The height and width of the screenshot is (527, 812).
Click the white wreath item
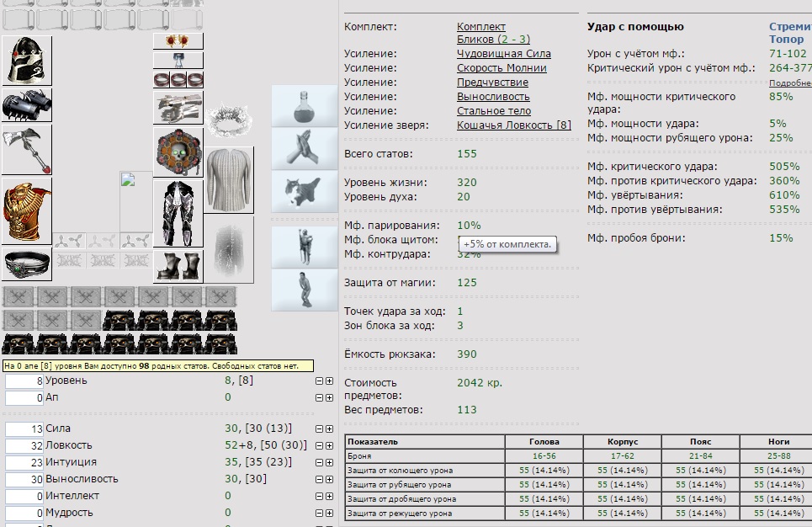coord(229,120)
